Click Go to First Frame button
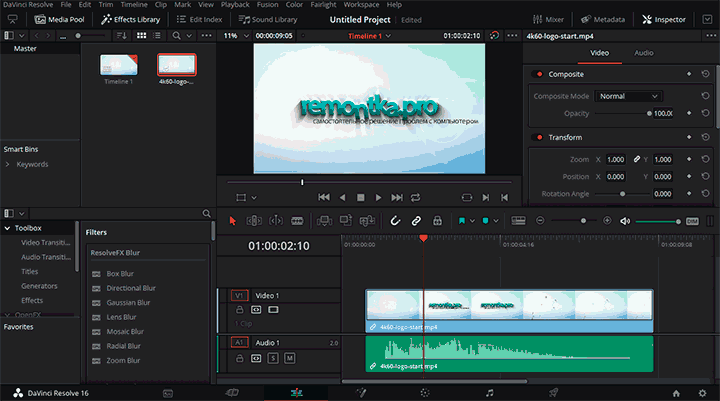The image size is (720, 401). (x=324, y=197)
